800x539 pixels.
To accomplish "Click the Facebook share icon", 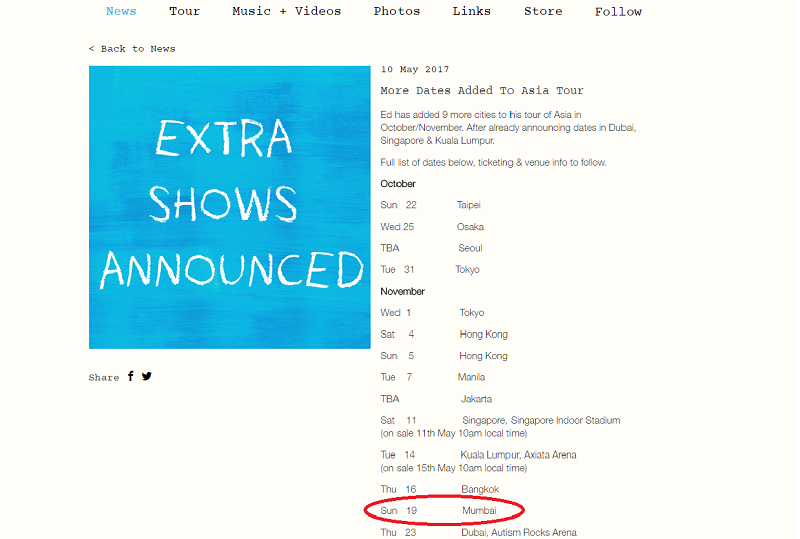I will 130,377.
